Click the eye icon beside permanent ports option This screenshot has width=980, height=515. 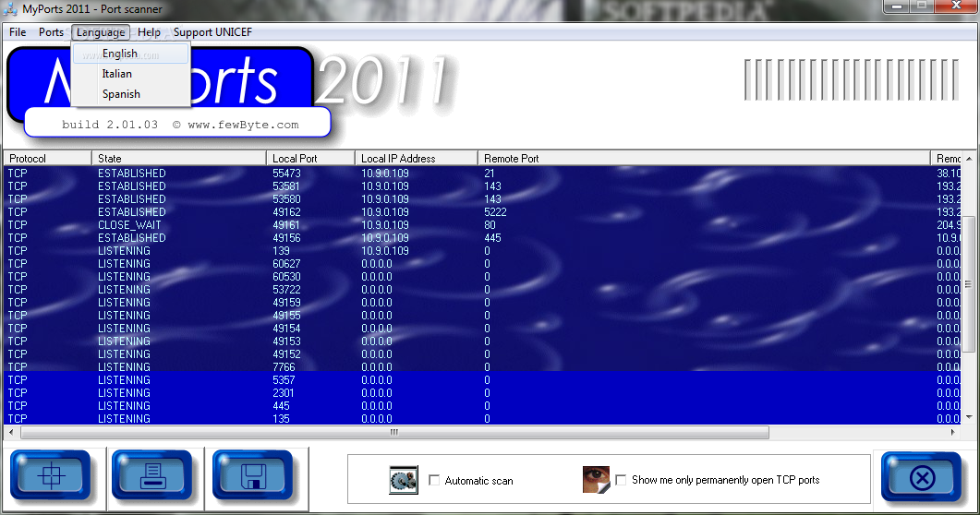pos(597,479)
